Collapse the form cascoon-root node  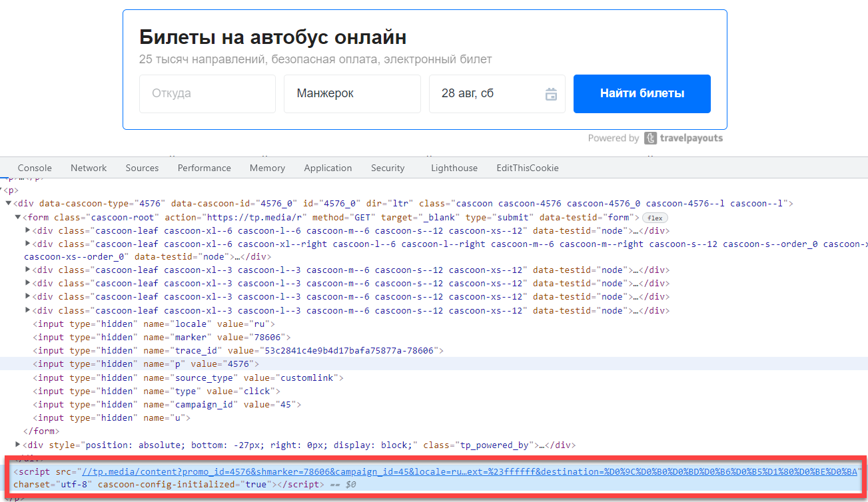[18, 217]
